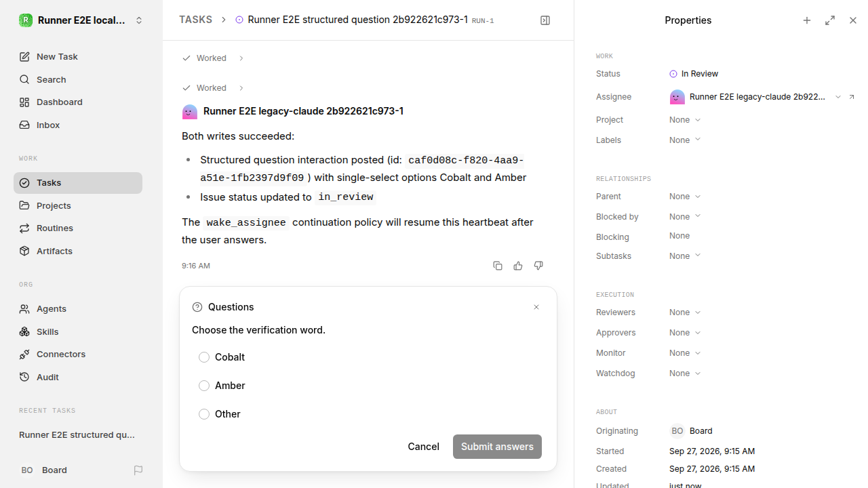Give the message a thumbs down

point(538,266)
